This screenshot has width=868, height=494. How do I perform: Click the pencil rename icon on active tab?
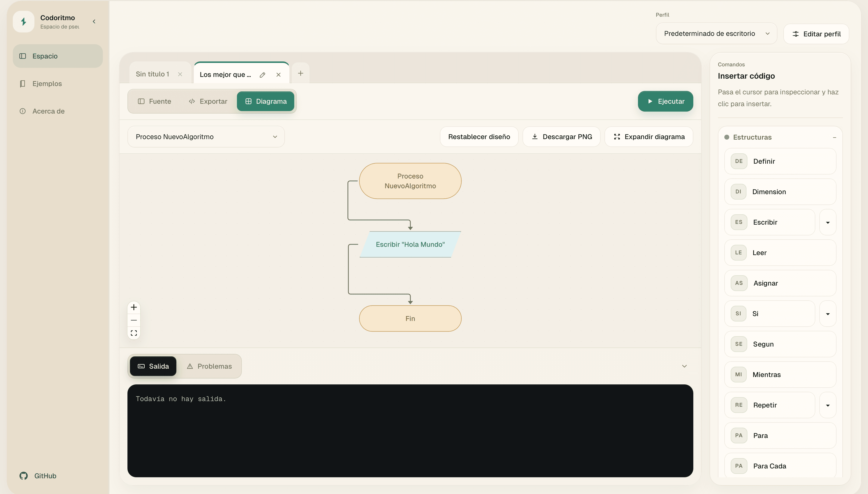point(262,75)
